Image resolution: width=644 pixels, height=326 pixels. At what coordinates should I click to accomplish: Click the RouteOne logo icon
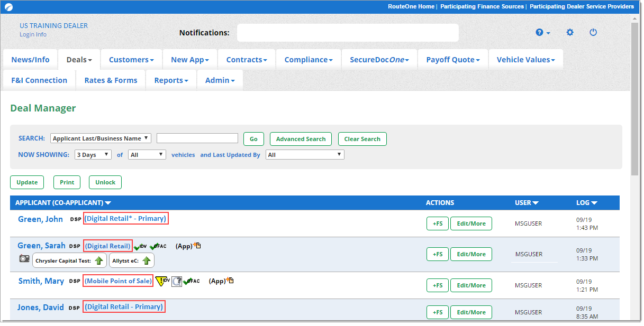pos(8,7)
